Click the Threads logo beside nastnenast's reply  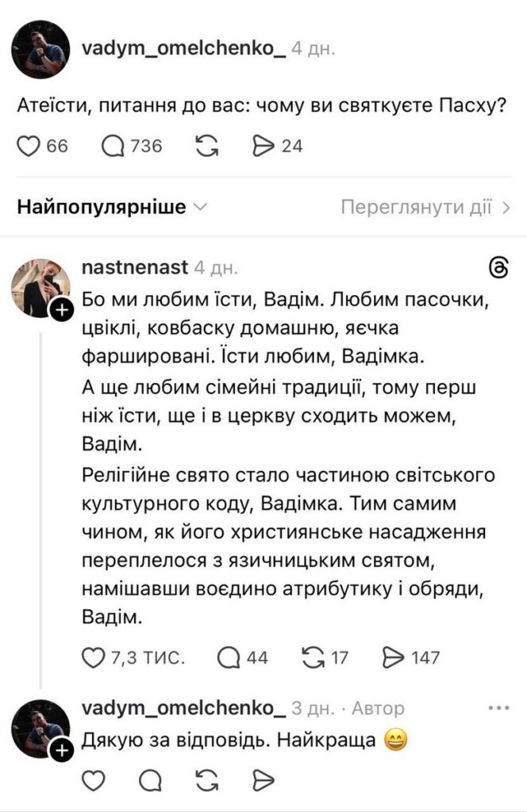click(501, 266)
